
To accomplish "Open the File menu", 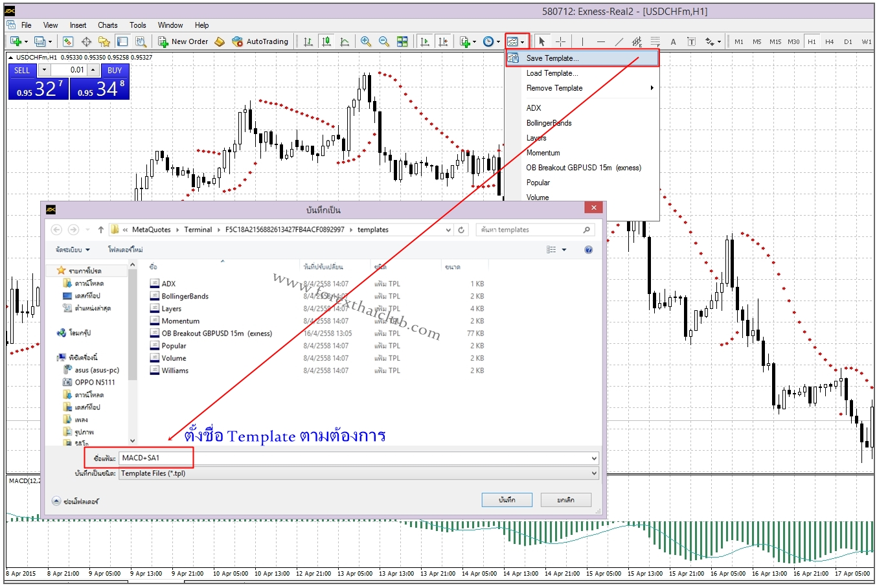I will (x=27, y=25).
